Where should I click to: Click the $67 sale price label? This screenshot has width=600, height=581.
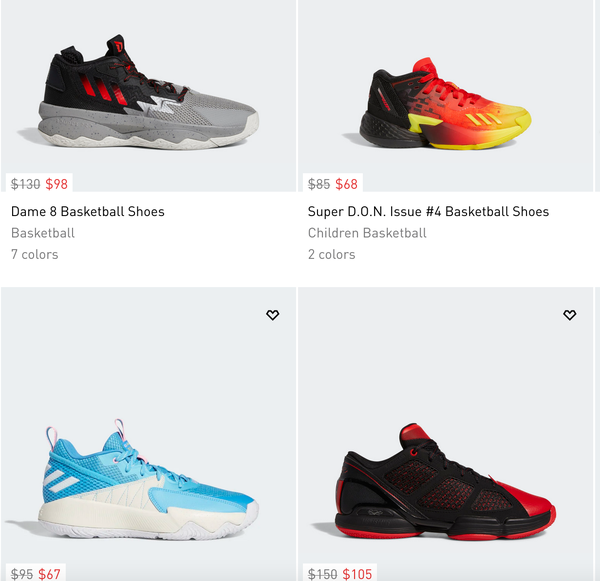pos(49,574)
